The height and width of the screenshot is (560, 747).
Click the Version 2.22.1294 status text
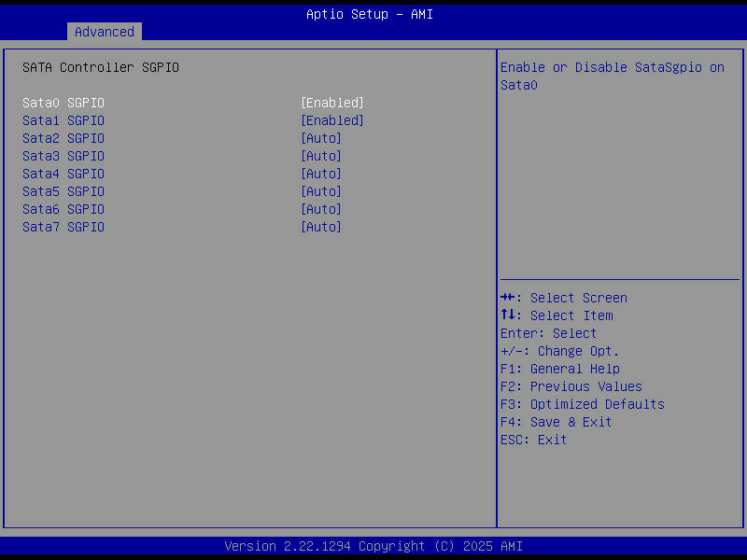[373, 546]
